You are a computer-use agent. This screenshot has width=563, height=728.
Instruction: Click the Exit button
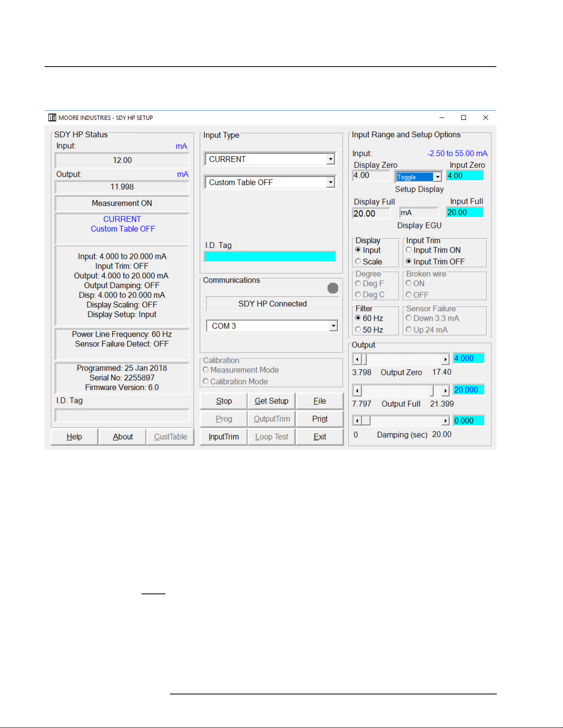pyautogui.click(x=320, y=437)
